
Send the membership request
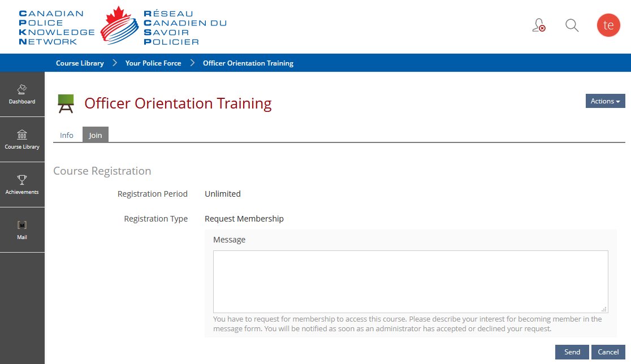coord(572,352)
